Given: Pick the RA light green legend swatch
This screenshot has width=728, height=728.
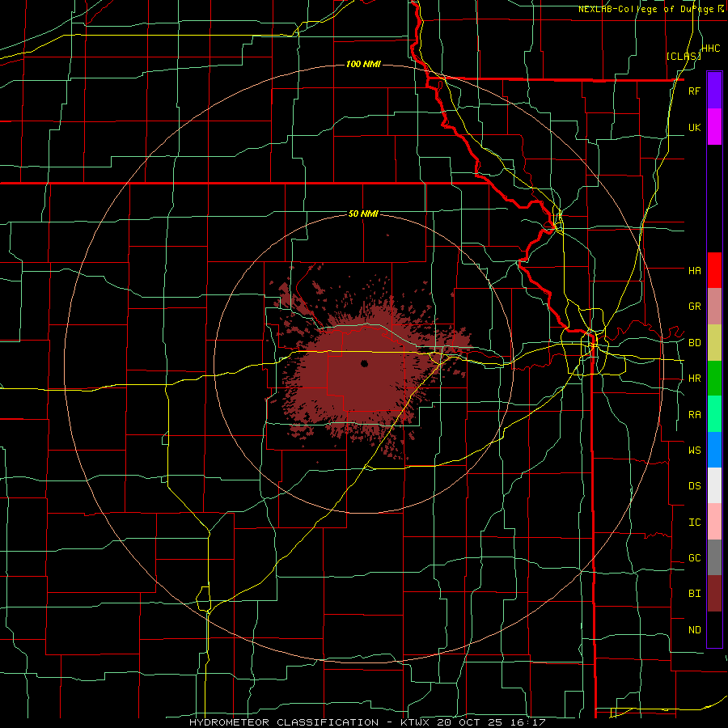Looking at the screenshot, I should tap(714, 414).
